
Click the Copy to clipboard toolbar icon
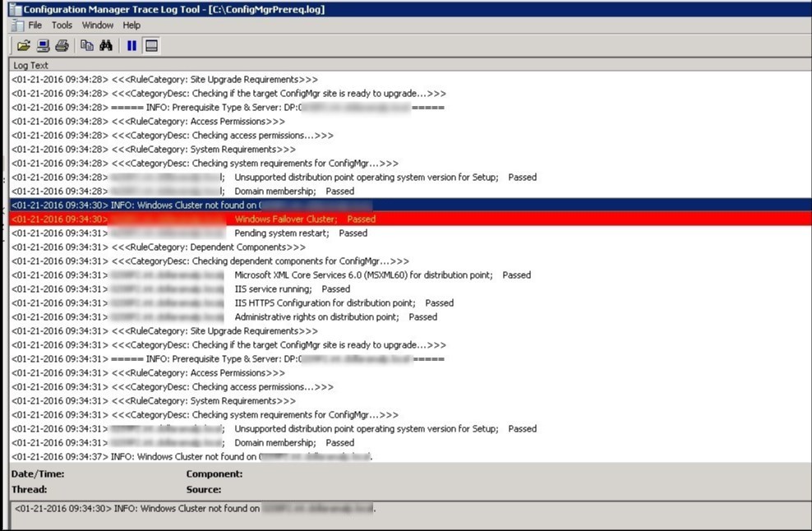coord(87,45)
